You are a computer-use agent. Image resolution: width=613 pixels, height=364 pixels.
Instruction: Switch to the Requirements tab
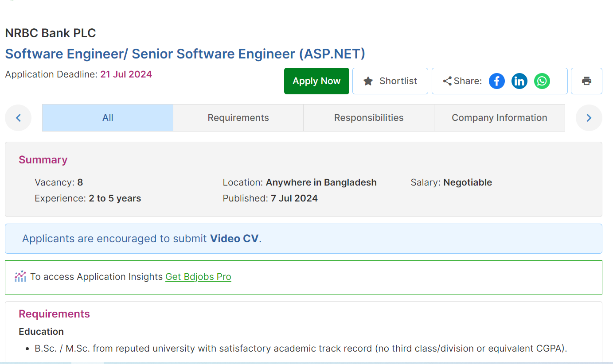(x=238, y=118)
